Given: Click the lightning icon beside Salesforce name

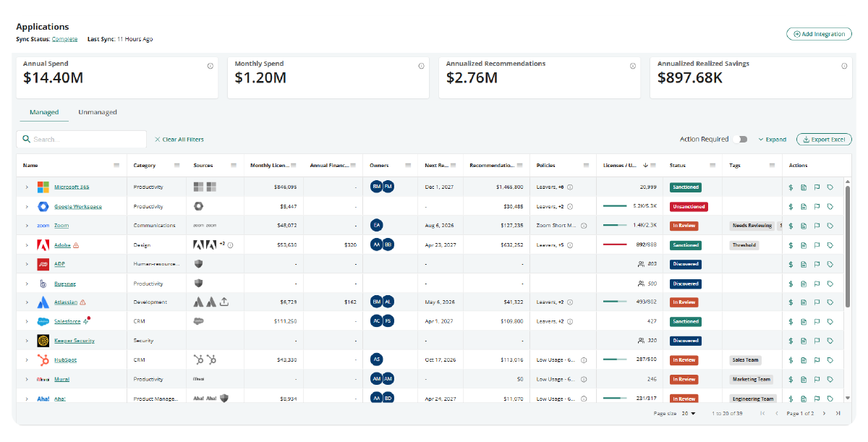Looking at the screenshot, I should tap(86, 320).
